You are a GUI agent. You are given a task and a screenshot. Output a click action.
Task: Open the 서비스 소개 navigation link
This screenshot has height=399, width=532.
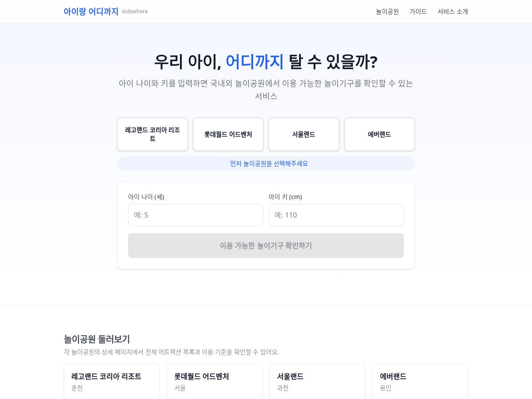(453, 12)
